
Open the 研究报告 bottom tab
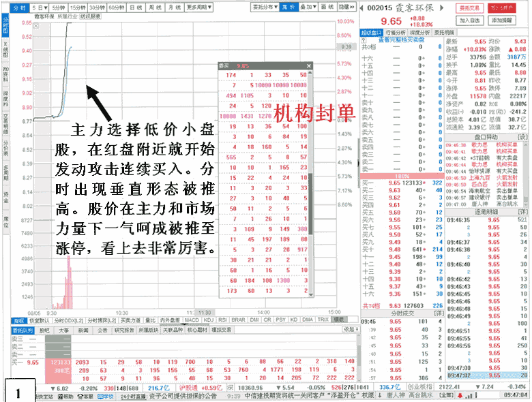point(124,330)
